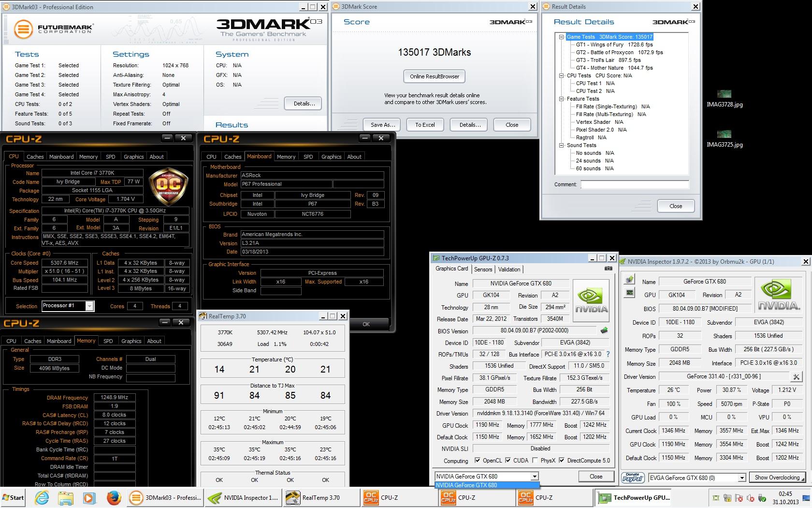Viewport: 812px width, 508px height.
Task: Switch to NVIDIA Inspector taskbar button
Action: point(243,497)
